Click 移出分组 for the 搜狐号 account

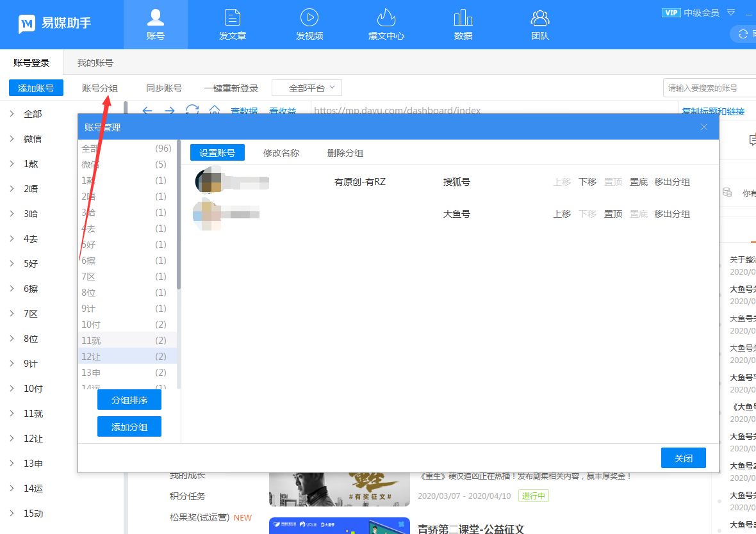coord(672,182)
